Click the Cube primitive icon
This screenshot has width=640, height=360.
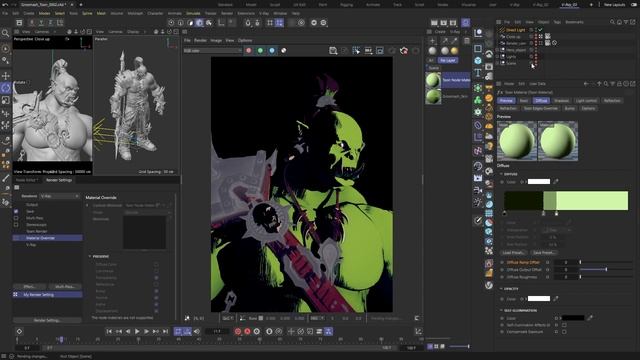pos(478,60)
